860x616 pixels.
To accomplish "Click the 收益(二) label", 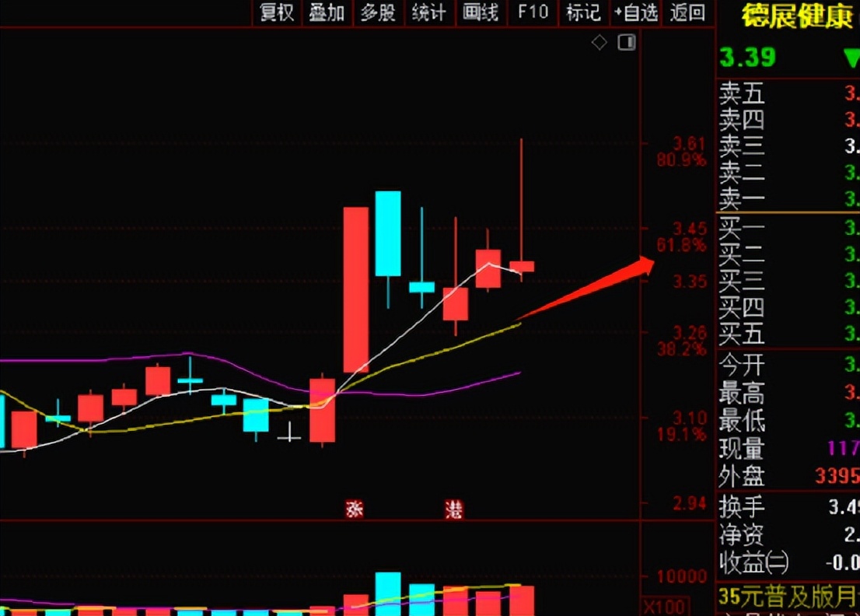I will point(754,562).
